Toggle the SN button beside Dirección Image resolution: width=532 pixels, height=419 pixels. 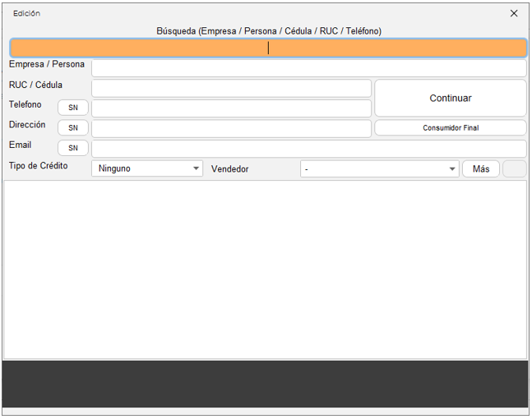(73, 128)
